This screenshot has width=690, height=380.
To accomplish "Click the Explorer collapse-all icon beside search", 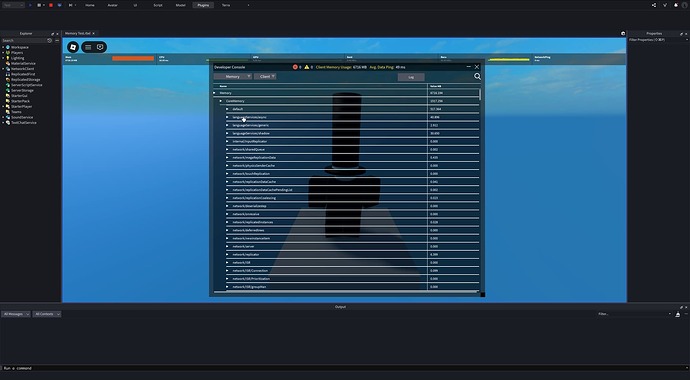I will coord(57,40).
